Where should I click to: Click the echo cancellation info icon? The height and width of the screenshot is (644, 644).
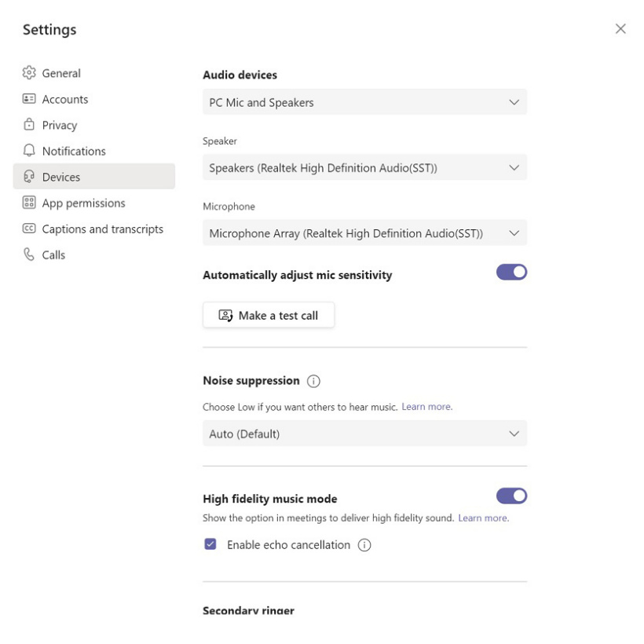coord(364,545)
